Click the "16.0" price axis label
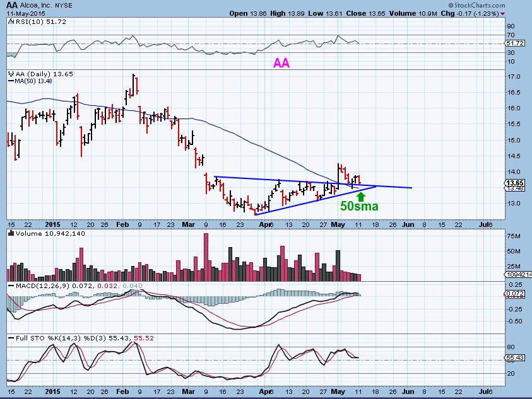The image size is (532, 399). pos(514,108)
